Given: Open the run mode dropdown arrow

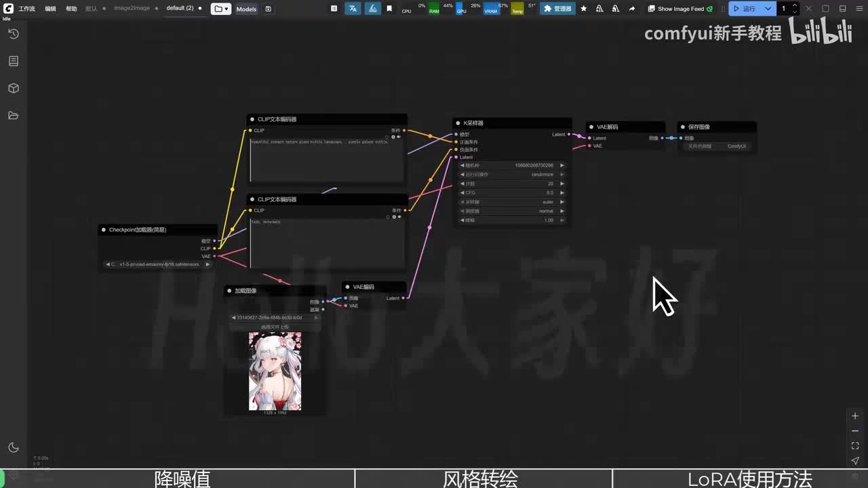Looking at the screenshot, I should pos(768,9).
